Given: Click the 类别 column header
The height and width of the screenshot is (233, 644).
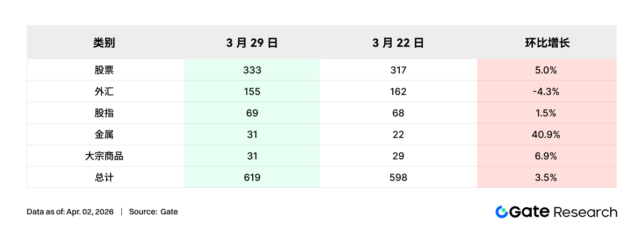Looking at the screenshot, I should pos(104,43).
